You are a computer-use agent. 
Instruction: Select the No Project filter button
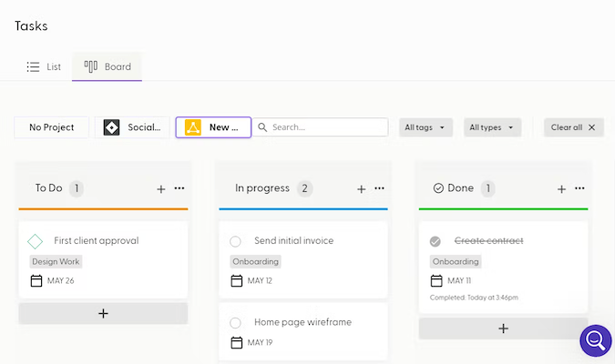pos(51,127)
